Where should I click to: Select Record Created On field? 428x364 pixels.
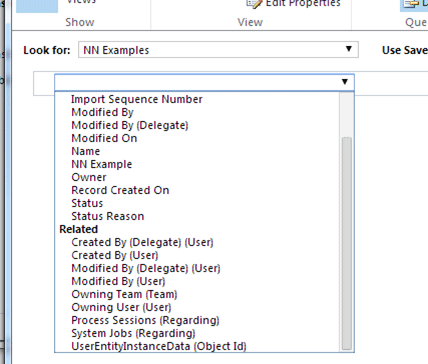pos(120,190)
